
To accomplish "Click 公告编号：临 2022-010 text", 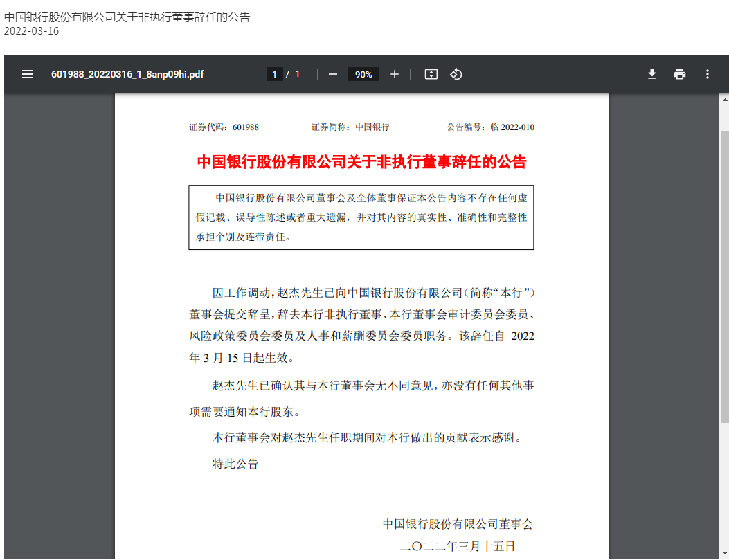I will [490, 127].
